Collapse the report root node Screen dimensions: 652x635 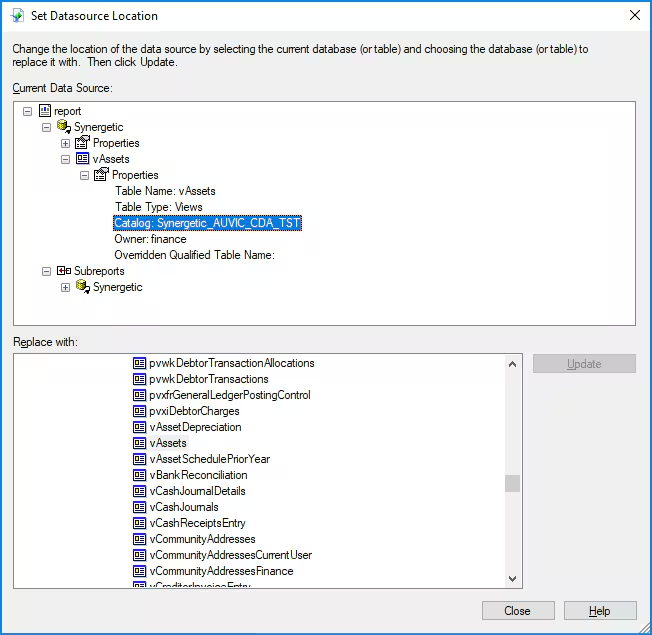click(x=27, y=111)
